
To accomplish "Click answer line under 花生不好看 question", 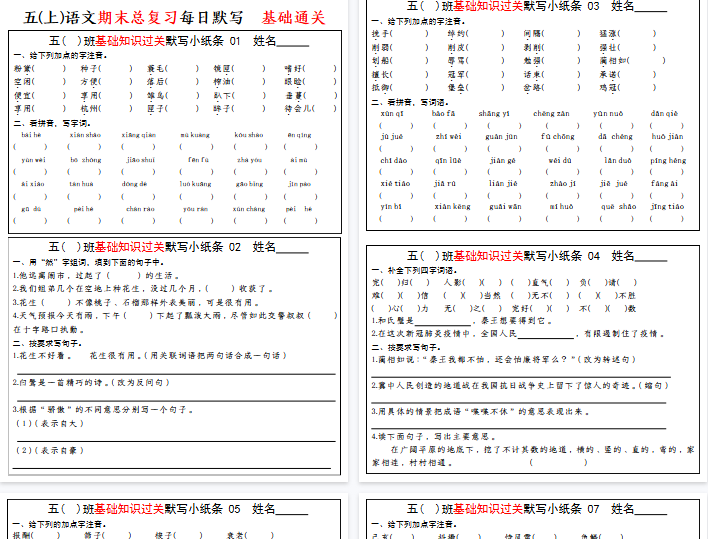I will point(176,374).
